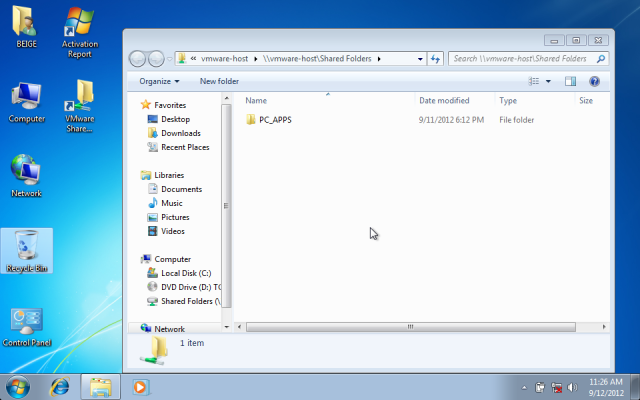
Task: Click the horizontal scrollbar left arrow
Action: click(239, 327)
